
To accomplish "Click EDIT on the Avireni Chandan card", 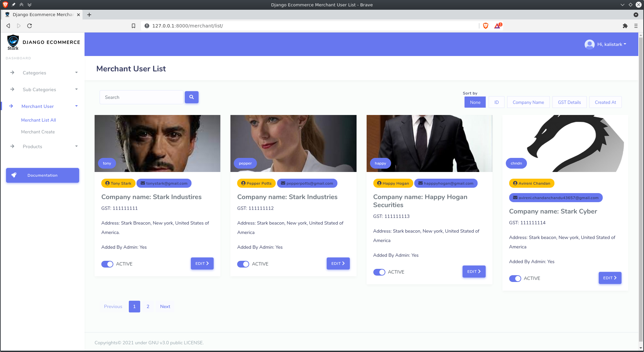I will (609, 278).
